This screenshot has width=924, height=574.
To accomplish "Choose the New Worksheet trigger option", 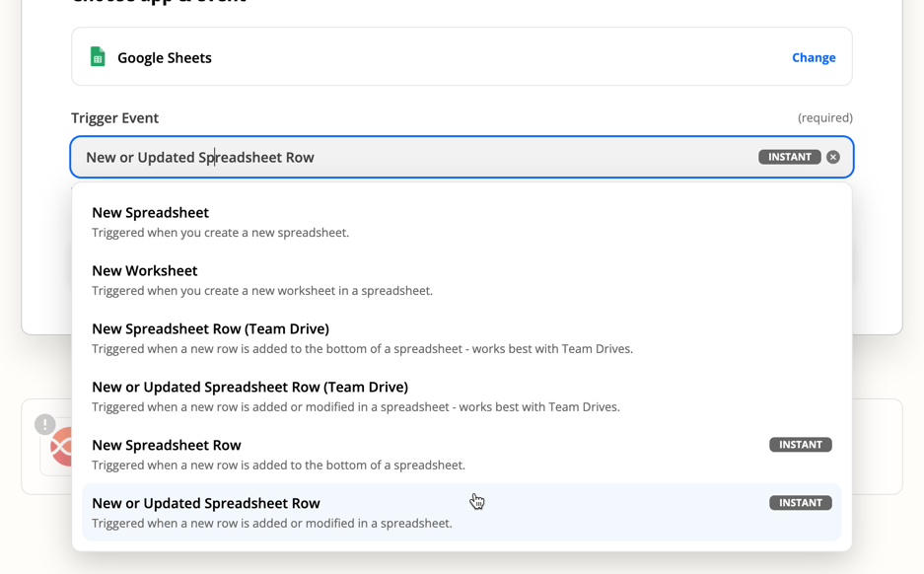I will [x=462, y=280].
